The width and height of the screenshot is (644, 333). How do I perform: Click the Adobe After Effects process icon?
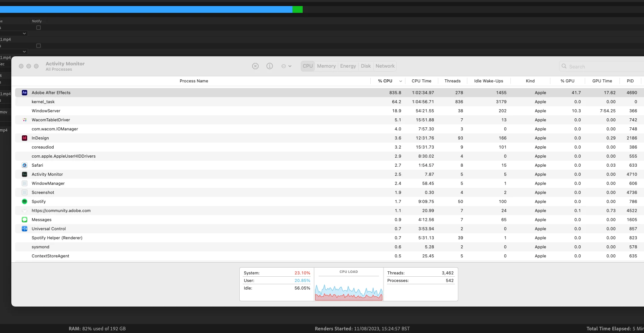point(25,93)
